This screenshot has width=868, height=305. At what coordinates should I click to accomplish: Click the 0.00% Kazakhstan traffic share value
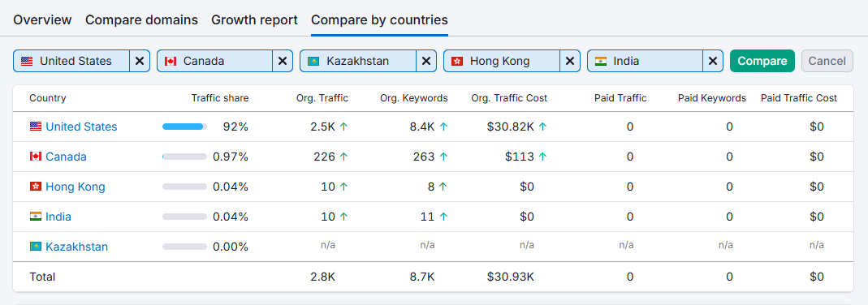pos(231,247)
